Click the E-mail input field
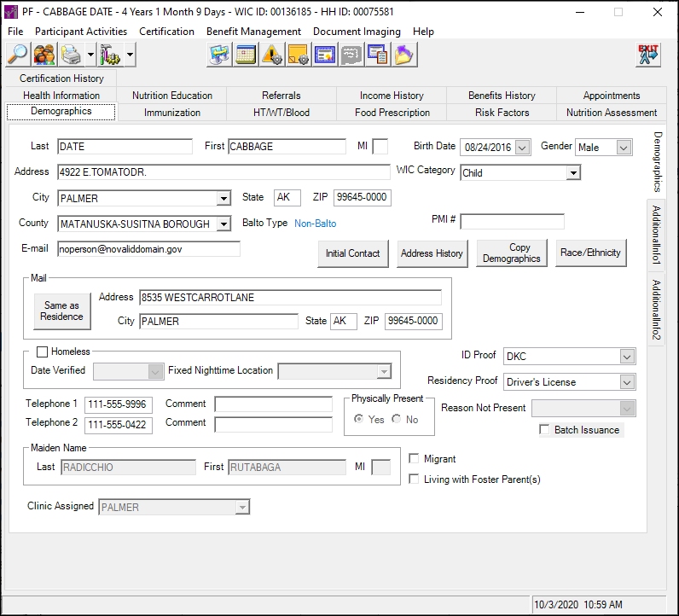This screenshot has width=679, height=616. [x=148, y=249]
